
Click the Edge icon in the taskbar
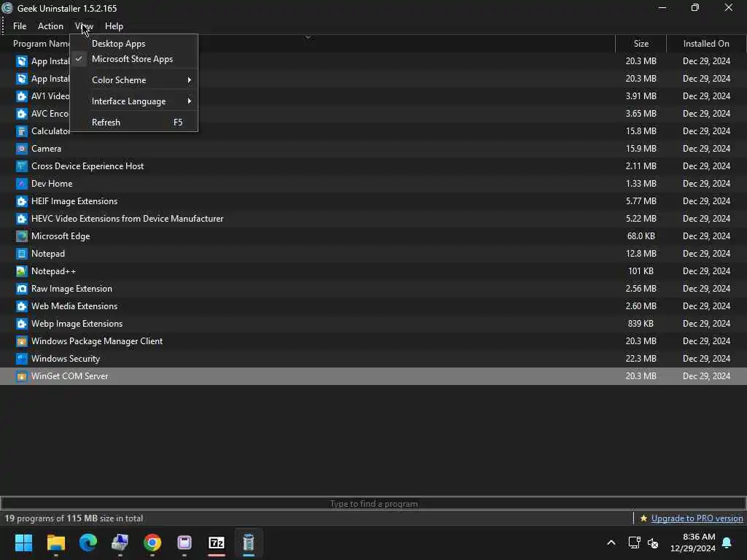[88, 542]
